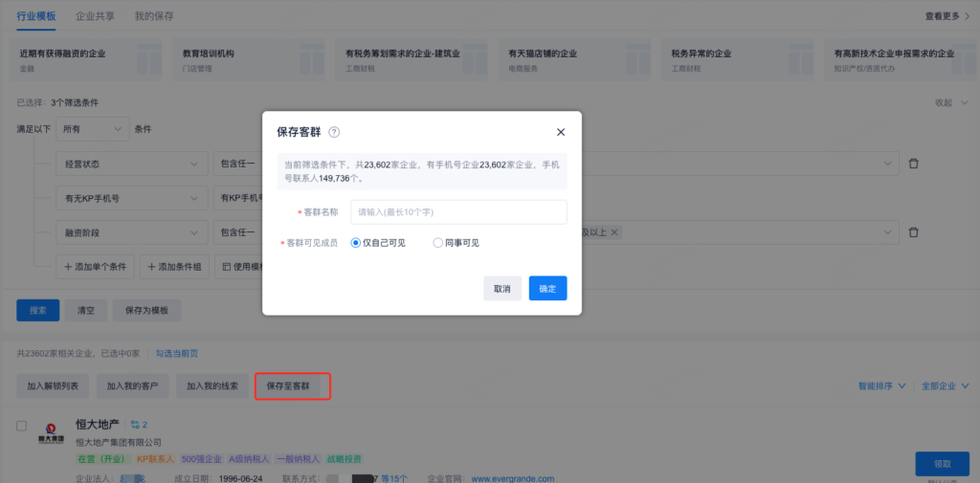Click the plus icon for 添加单个条件
980x483 pixels.
69,267
